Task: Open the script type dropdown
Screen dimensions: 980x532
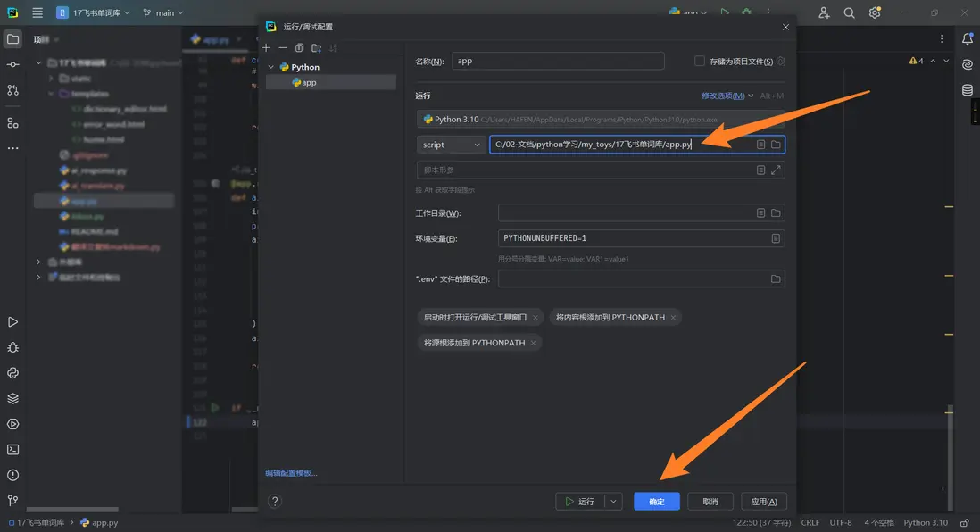Action: click(451, 145)
